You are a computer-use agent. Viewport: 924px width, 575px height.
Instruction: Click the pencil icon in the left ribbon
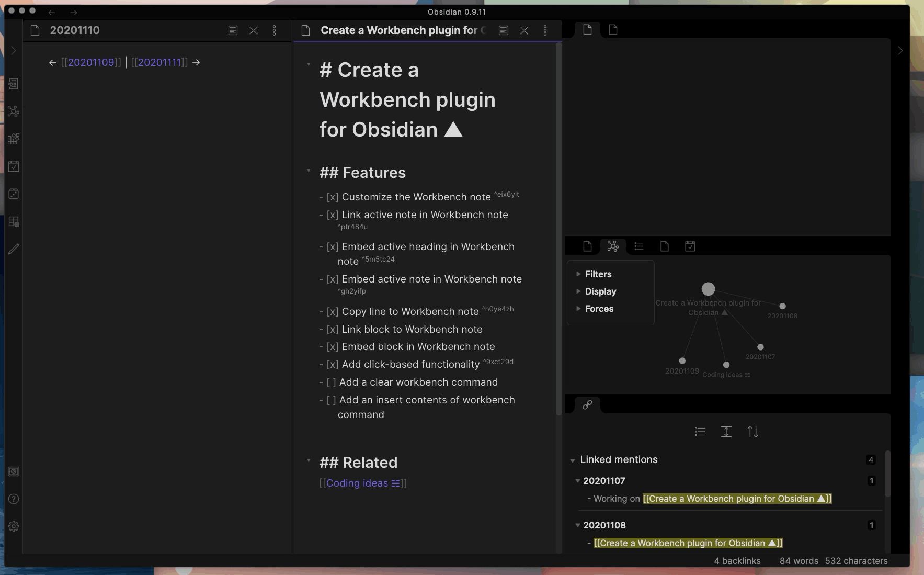[x=14, y=249]
